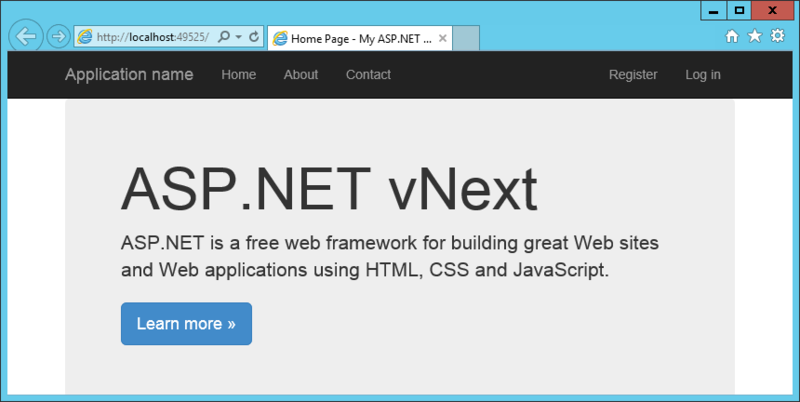This screenshot has width=800, height=402.
Task: Refresh the page with the reload icon
Action: (254, 37)
